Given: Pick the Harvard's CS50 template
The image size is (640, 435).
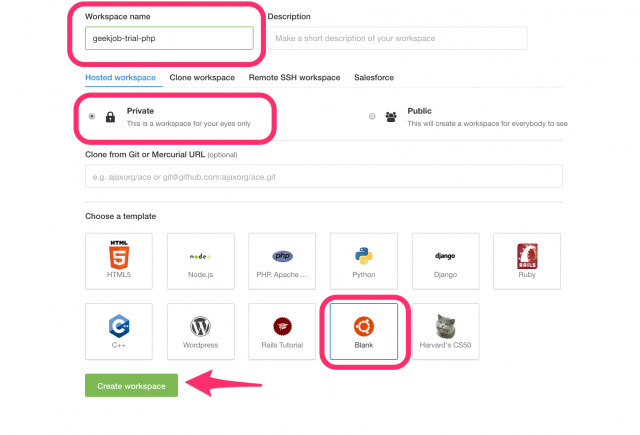Looking at the screenshot, I should point(445,331).
